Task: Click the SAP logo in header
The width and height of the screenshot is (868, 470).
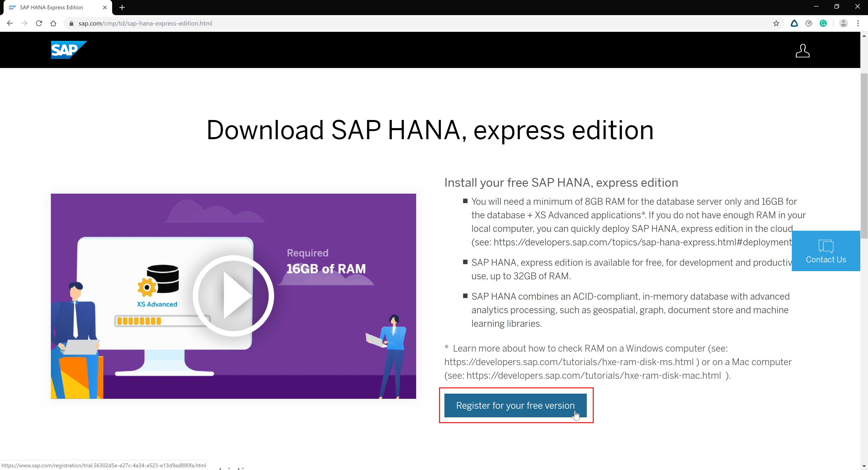Action: click(x=69, y=49)
